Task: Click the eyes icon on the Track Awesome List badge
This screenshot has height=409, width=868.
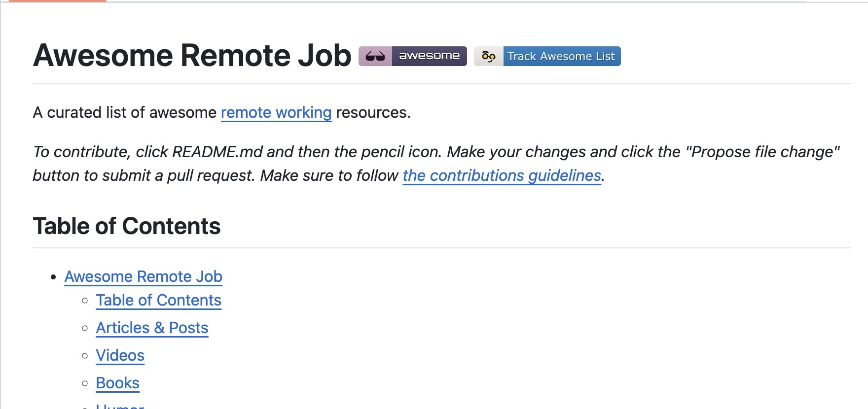Action: (489, 56)
